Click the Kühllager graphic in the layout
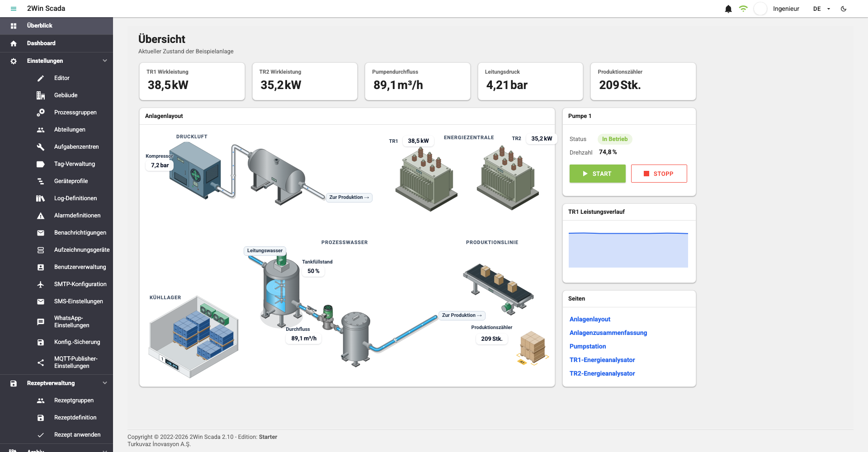The image size is (868, 452). pos(193,337)
